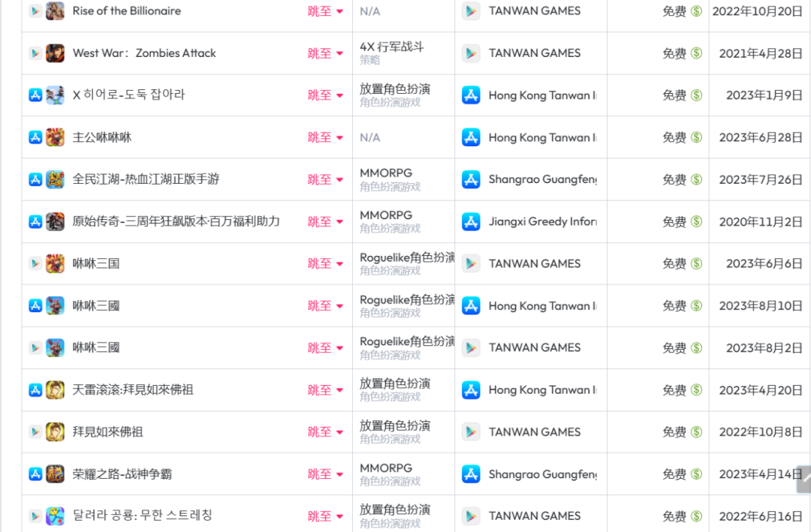Open 跳至 dropdown for 天雷滚滚:拜見如來佛祖
Viewport: 811px width, 532px height.
[x=325, y=390]
